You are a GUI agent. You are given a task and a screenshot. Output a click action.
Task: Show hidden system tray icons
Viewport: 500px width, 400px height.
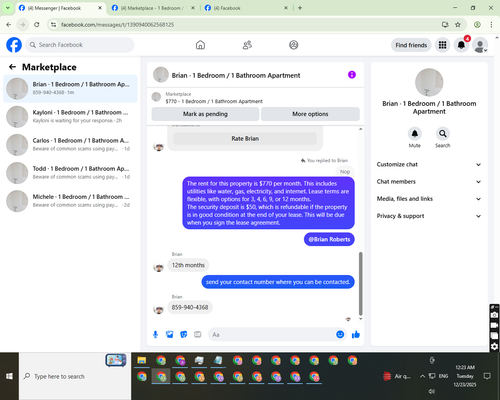pyautogui.click(x=422, y=376)
